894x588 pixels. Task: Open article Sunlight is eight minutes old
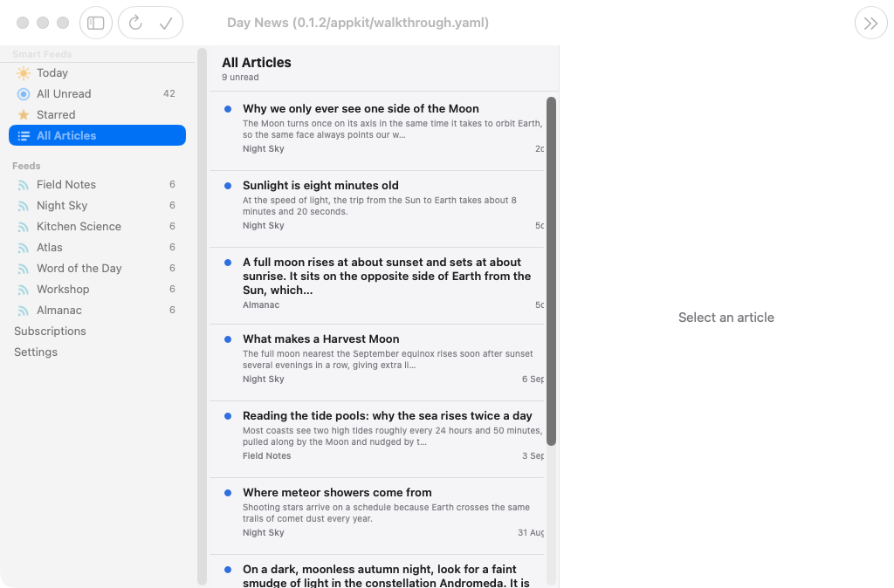click(x=377, y=209)
